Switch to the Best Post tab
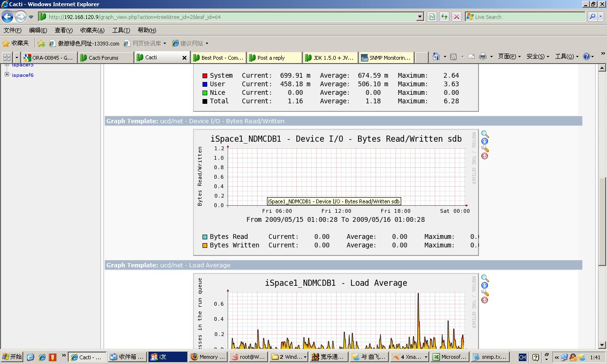607x364 pixels. [x=218, y=57]
